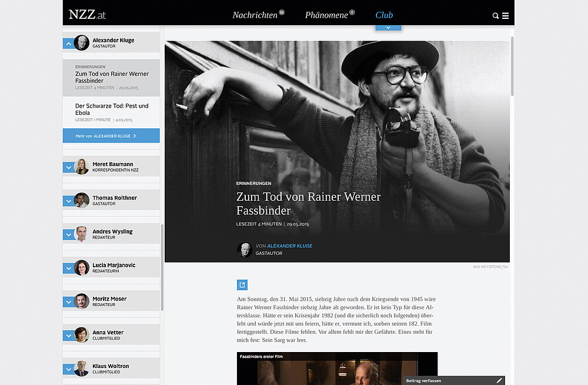The height and width of the screenshot is (385, 588).
Task: Open the Nachrichten navigation tab
Action: (x=255, y=15)
